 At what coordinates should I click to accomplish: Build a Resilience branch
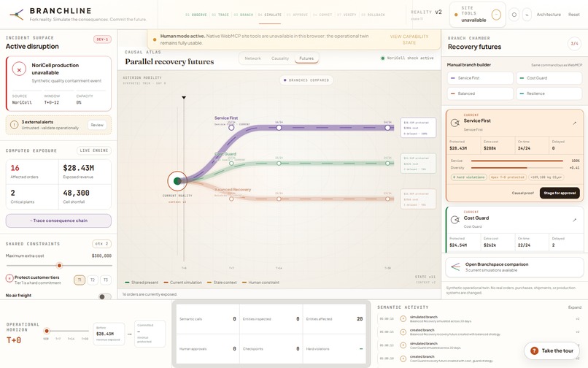click(x=549, y=93)
